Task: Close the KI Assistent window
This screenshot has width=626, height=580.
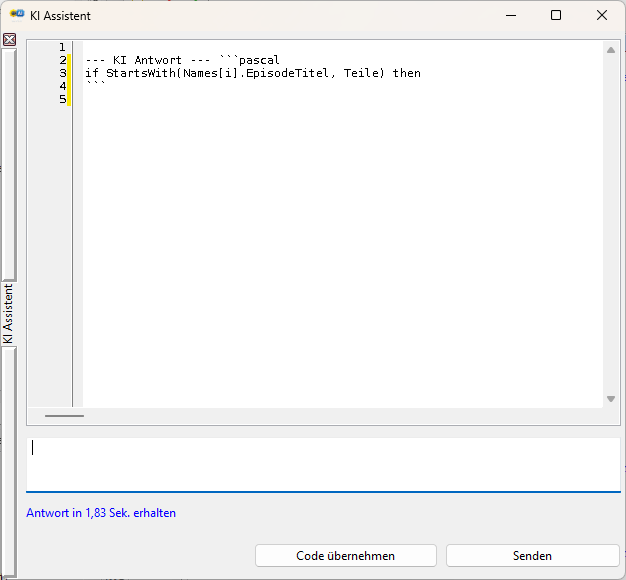Action: [602, 16]
